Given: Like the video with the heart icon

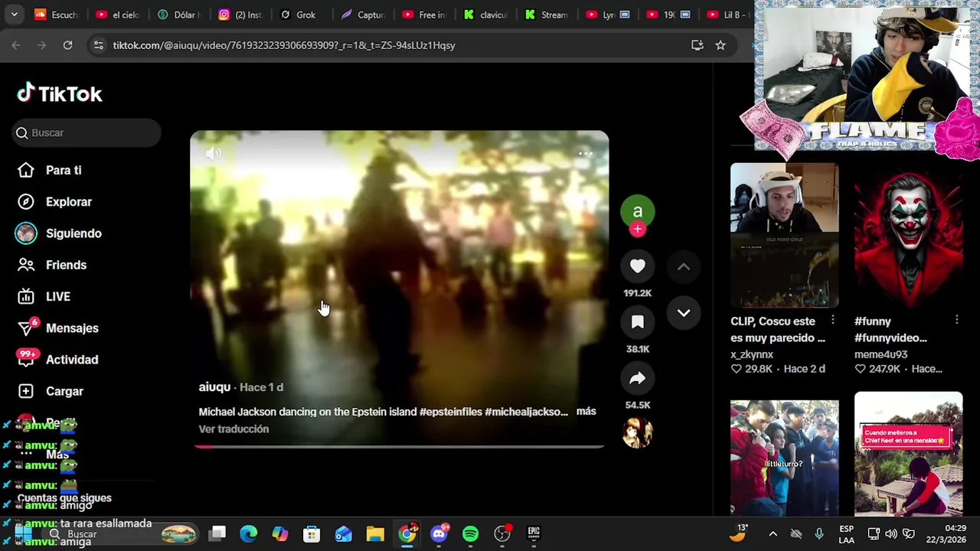Looking at the screenshot, I should point(638,266).
